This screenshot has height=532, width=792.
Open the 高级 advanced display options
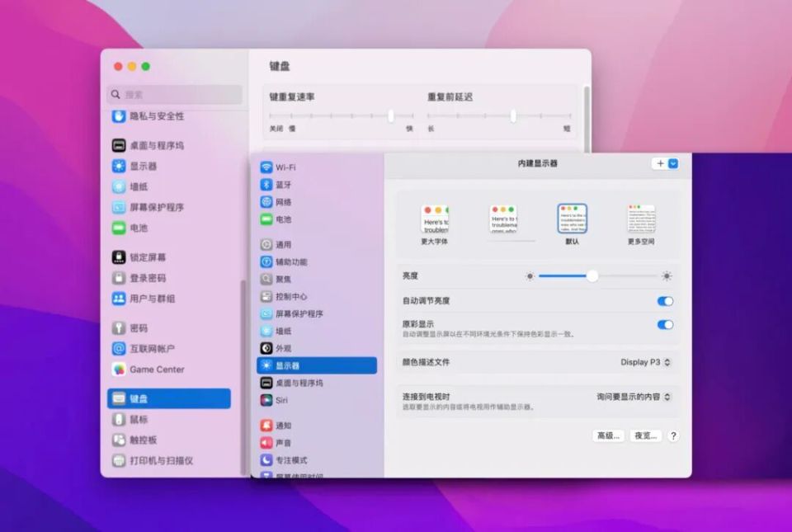click(607, 435)
